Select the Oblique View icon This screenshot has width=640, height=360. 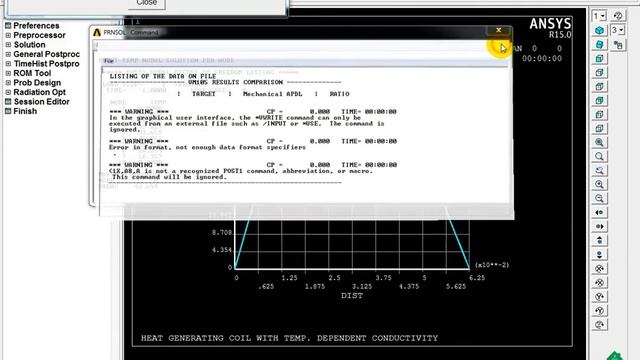pyautogui.click(x=599, y=44)
